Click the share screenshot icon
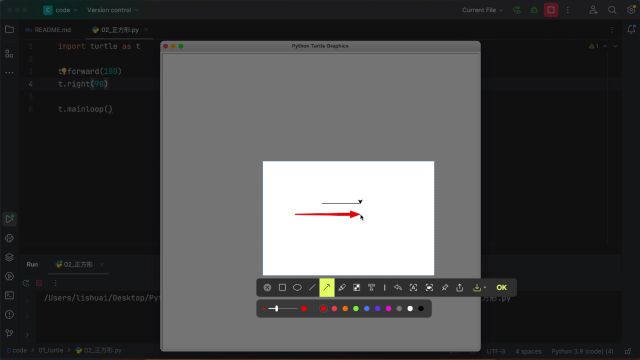This screenshot has height=360, width=640. coord(460,287)
